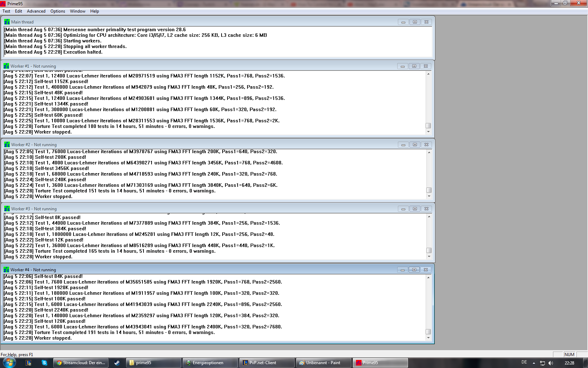Click the network tray icon

pyautogui.click(x=542, y=363)
